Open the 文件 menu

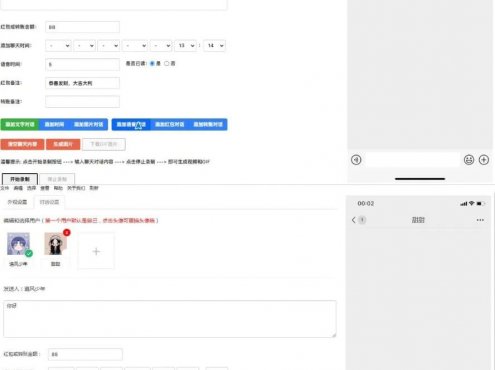click(5, 188)
